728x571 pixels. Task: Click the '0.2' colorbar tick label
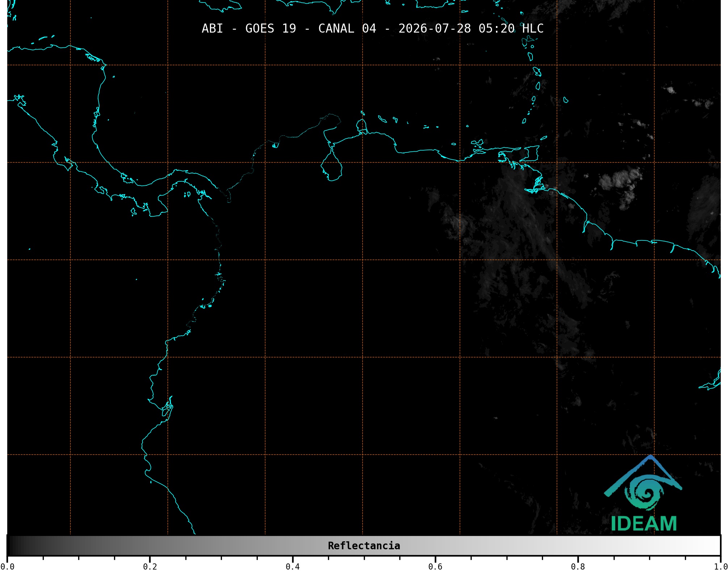pos(150,567)
